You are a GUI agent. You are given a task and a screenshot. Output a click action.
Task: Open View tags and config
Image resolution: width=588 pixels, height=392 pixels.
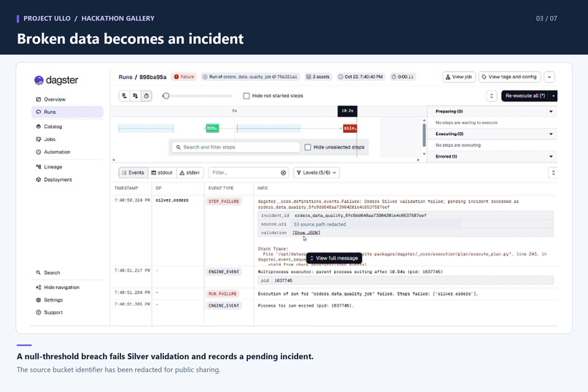click(x=510, y=77)
